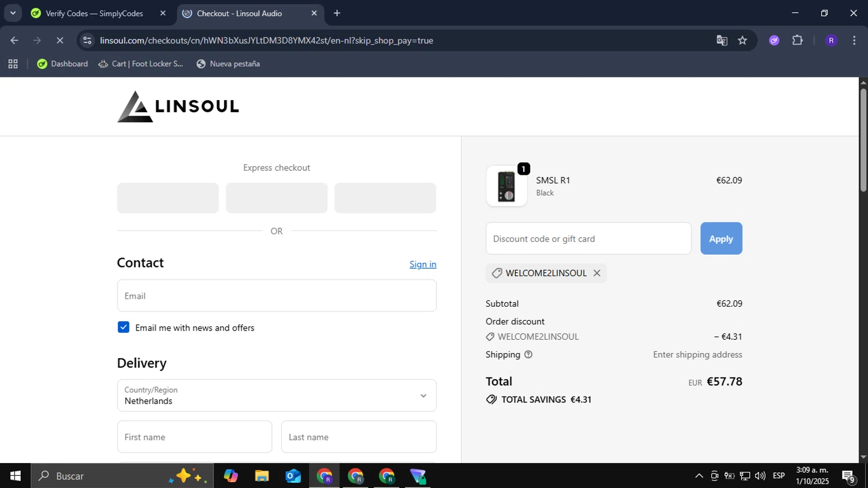Screen dimensions: 868x488
Task: Click shipping info question mark icon
Action: click(x=528, y=355)
